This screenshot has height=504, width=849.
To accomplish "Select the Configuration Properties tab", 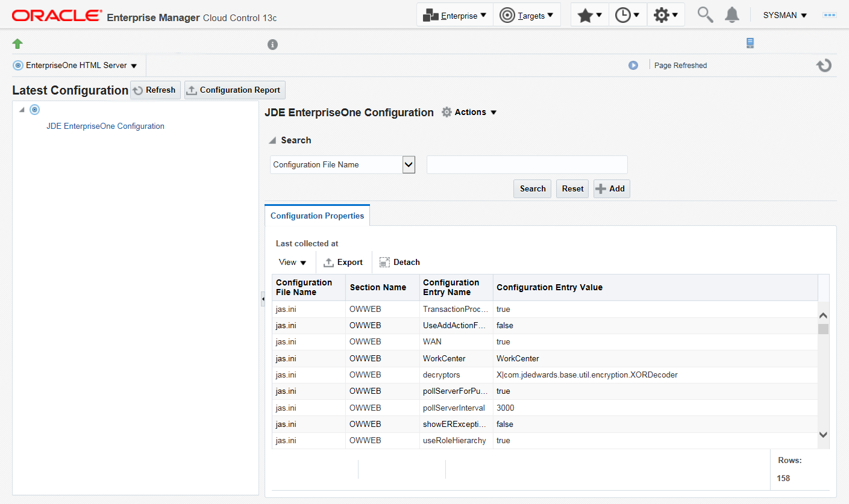I will pyautogui.click(x=318, y=216).
